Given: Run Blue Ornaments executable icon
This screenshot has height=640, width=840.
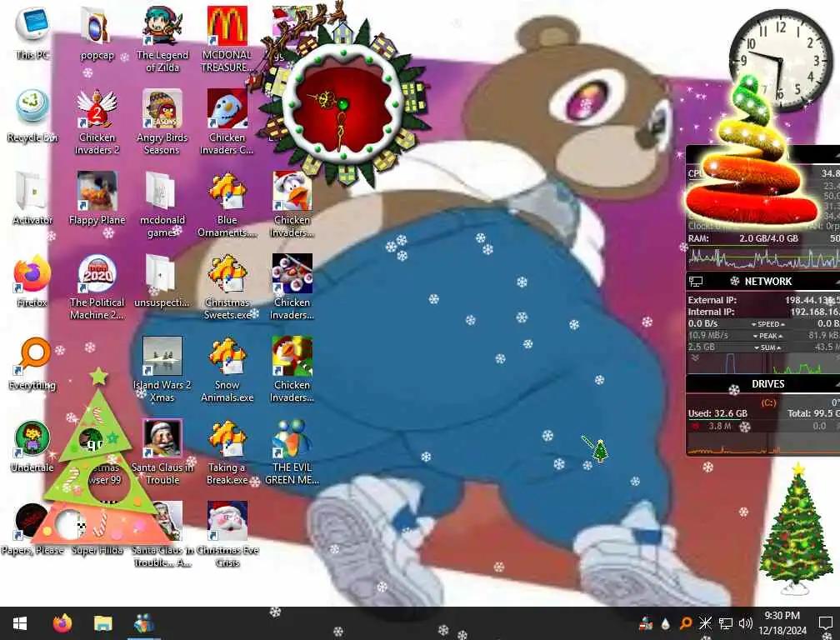Looking at the screenshot, I should coord(227,205).
